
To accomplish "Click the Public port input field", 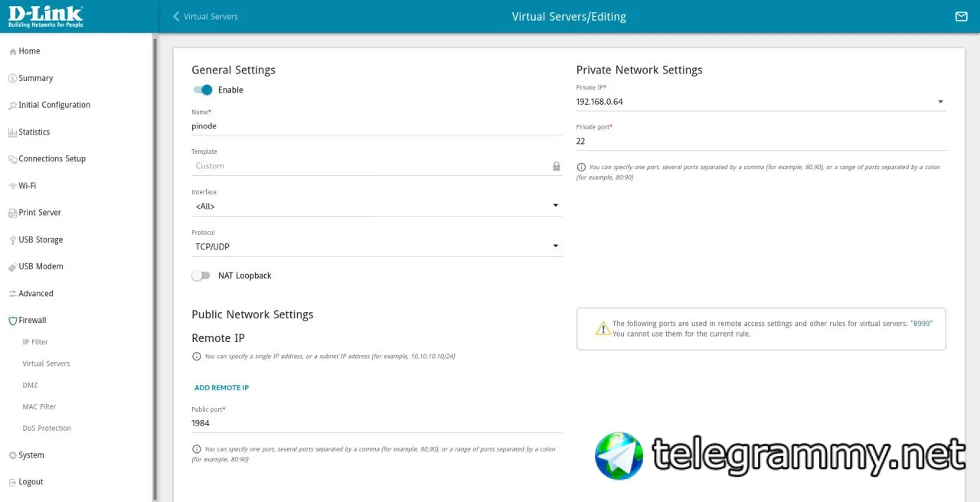I will (x=377, y=423).
